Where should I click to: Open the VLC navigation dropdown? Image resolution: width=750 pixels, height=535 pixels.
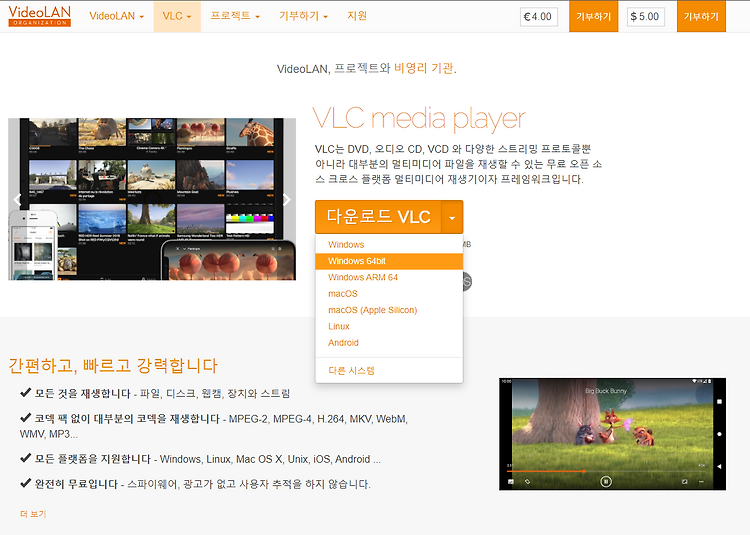177,16
